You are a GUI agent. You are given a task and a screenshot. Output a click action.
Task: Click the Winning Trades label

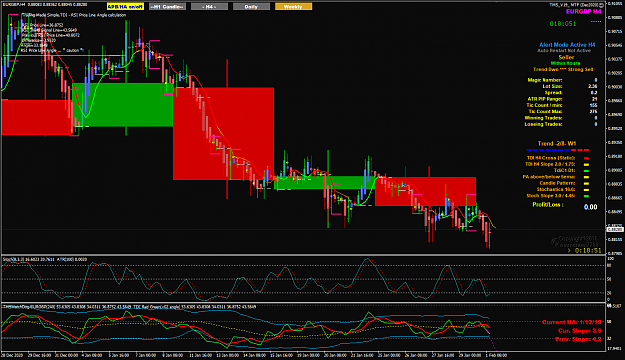coord(544,118)
